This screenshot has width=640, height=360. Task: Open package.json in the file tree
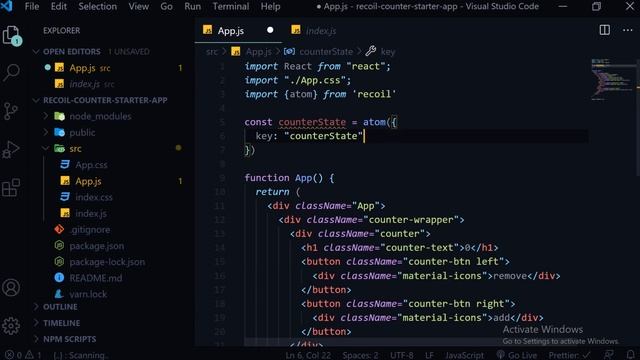[96, 246]
